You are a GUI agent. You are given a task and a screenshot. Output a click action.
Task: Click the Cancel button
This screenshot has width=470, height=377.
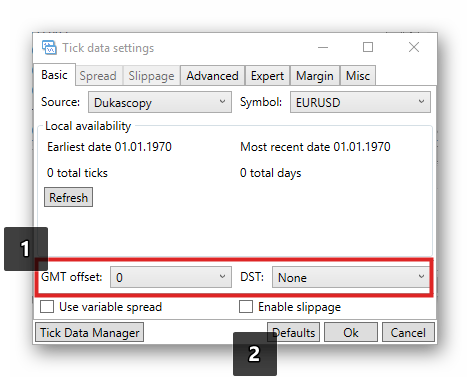[x=408, y=332]
